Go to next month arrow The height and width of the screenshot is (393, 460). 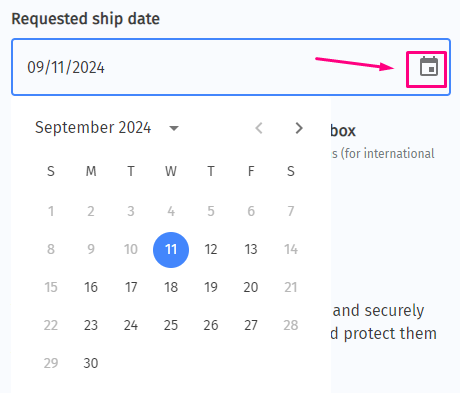[299, 128]
